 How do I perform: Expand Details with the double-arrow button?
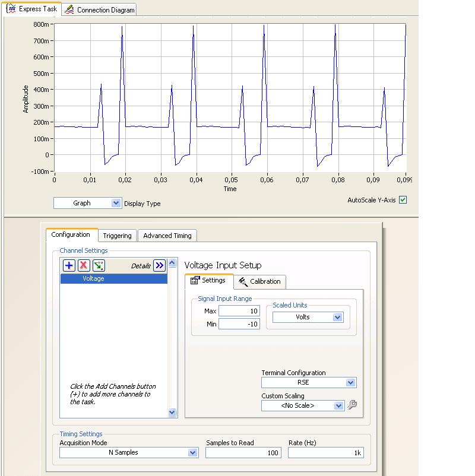point(159,265)
